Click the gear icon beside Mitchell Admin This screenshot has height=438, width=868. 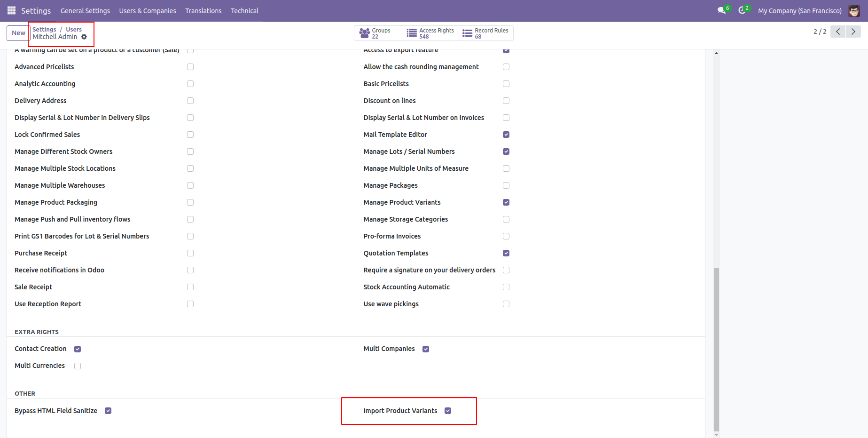click(x=84, y=37)
